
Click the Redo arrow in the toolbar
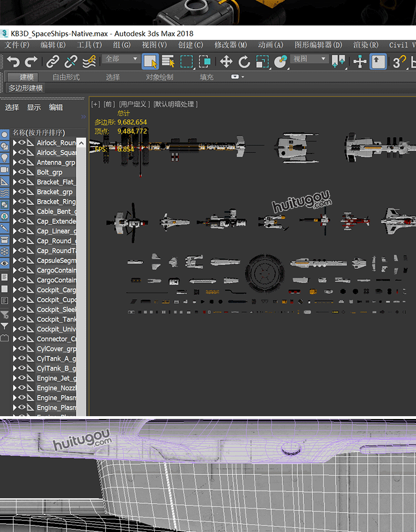pyautogui.click(x=32, y=62)
